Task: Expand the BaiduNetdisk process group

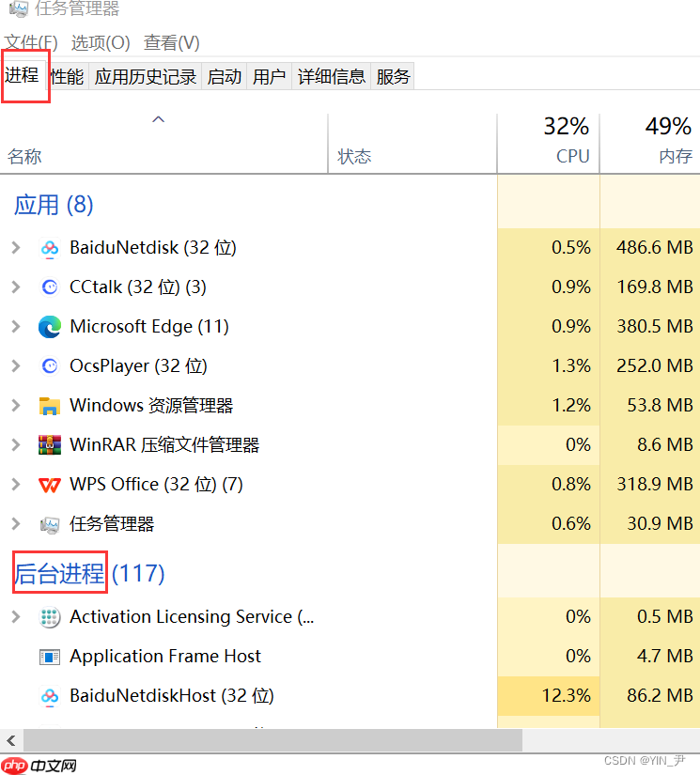Action: (15, 248)
